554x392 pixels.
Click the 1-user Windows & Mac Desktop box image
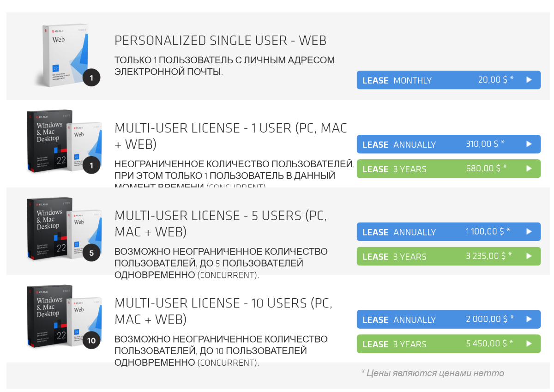[x=64, y=142]
